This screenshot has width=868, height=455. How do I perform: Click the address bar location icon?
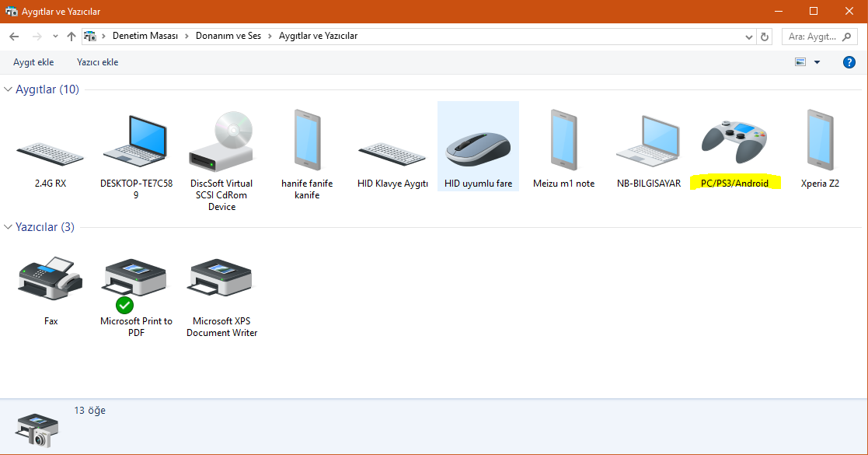point(89,37)
